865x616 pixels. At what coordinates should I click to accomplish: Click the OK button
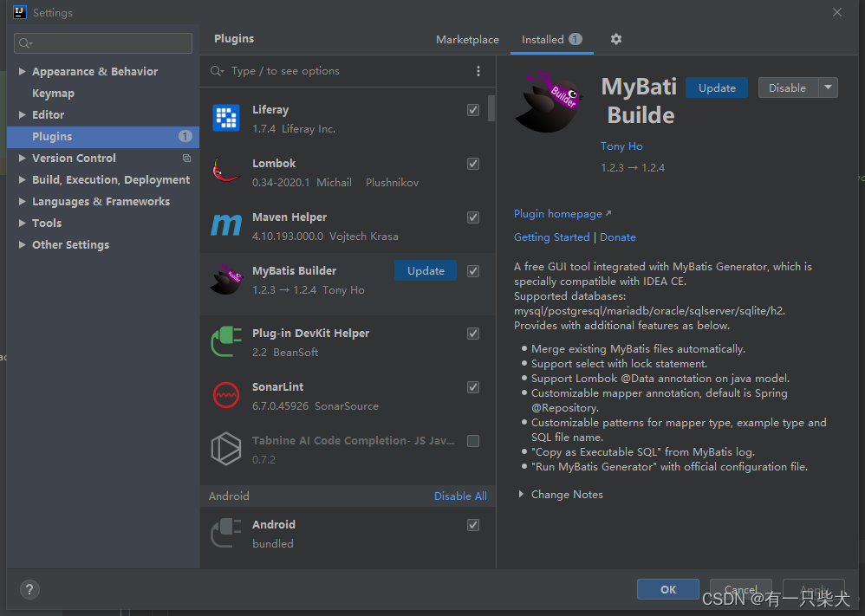coord(668,589)
